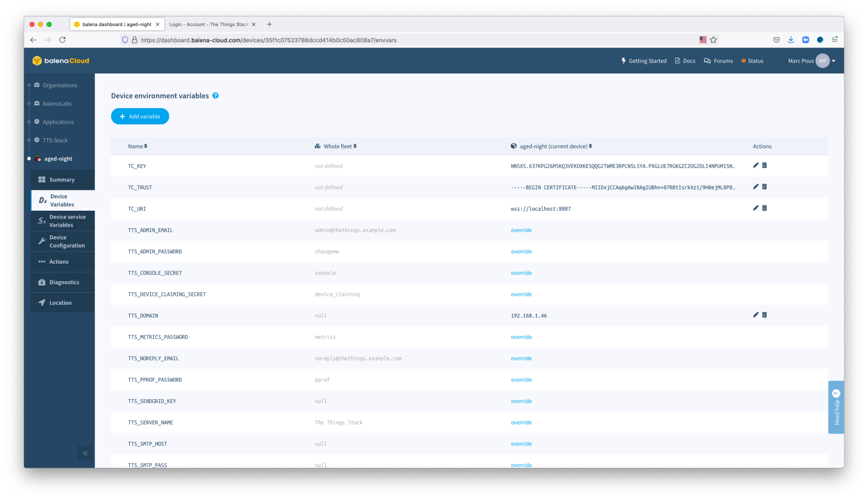
Task: Open the Need help side widget
Action: point(836,407)
